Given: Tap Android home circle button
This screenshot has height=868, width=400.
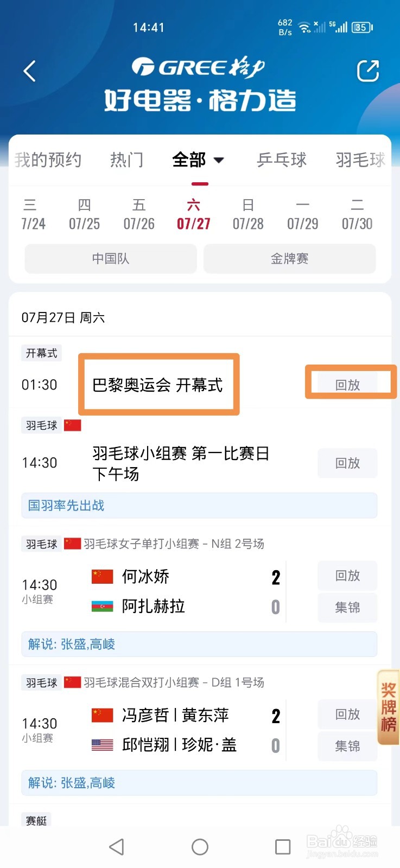Looking at the screenshot, I should click(x=200, y=847).
